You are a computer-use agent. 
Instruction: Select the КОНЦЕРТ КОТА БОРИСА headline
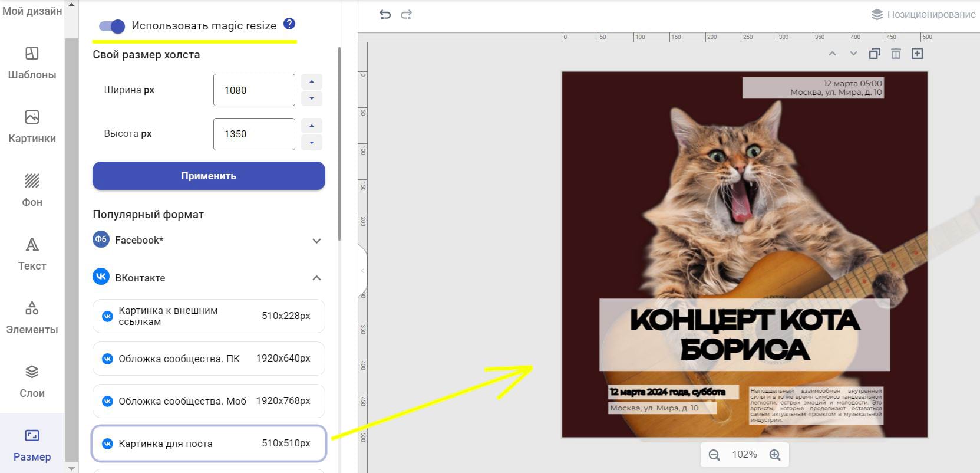[745, 334]
